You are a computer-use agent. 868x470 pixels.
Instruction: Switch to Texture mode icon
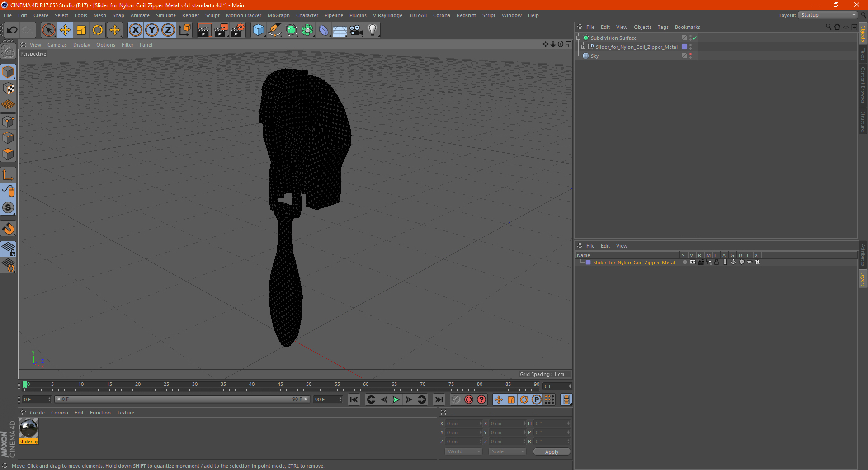[9, 89]
